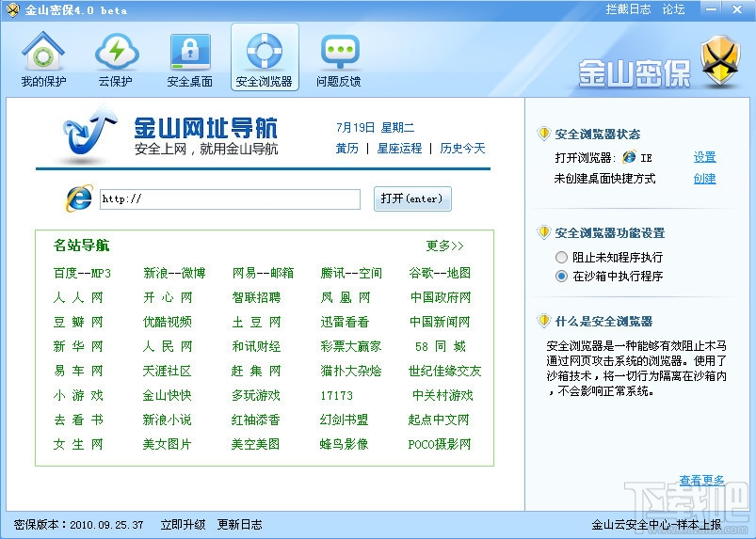Open the 金山快快 site link
The width and height of the screenshot is (756, 539).
(x=168, y=395)
